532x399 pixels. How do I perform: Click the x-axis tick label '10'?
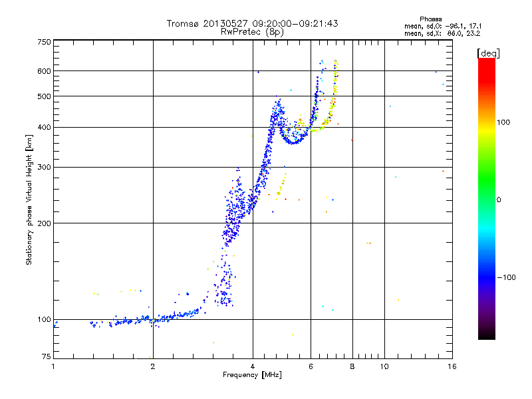(x=384, y=366)
